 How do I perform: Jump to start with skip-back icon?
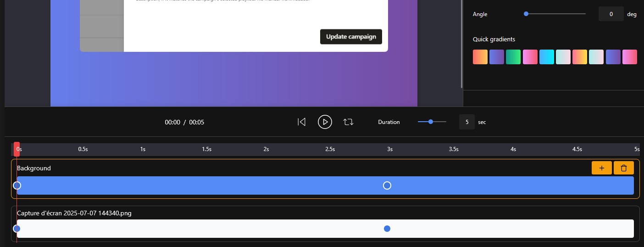pyautogui.click(x=301, y=122)
